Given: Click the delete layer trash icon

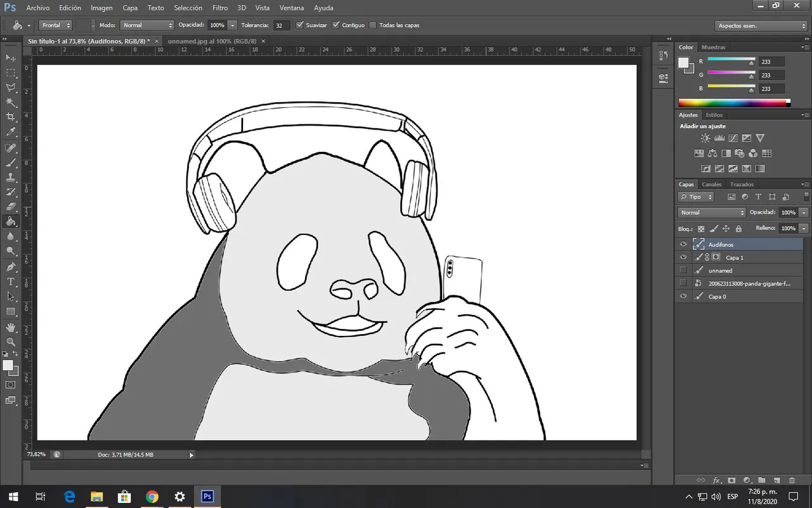Looking at the screenshot, I should 792,481.
